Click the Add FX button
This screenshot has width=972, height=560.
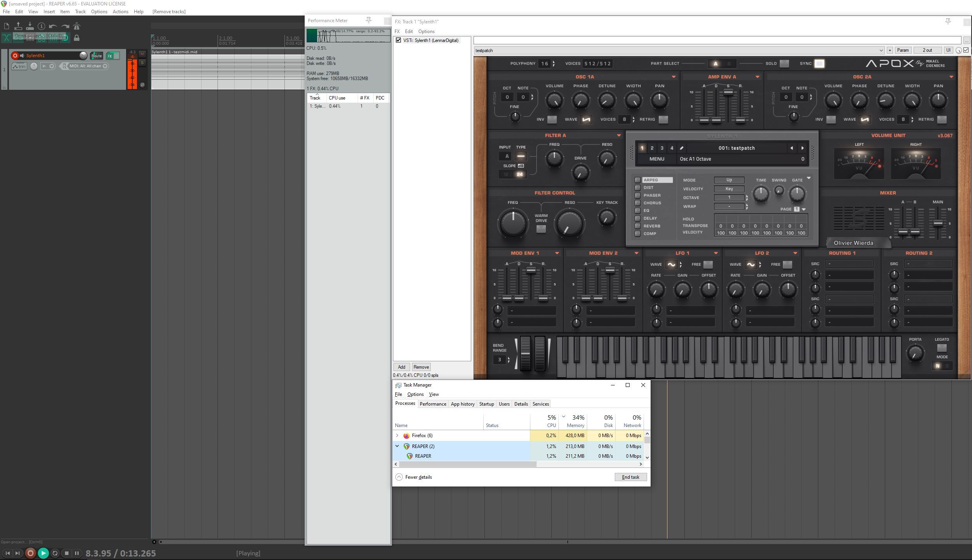click(x=402, y=367)
